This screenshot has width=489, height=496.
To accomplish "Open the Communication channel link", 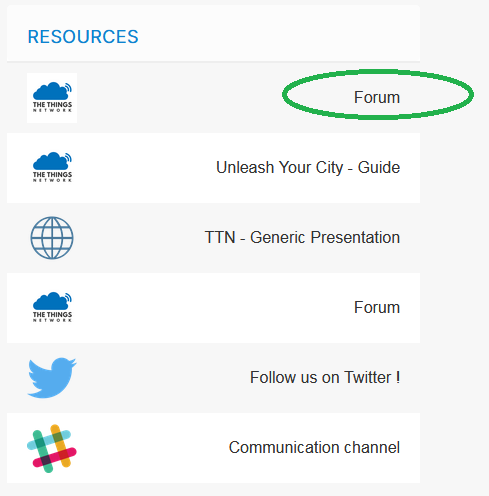I will tap(314, 447).
